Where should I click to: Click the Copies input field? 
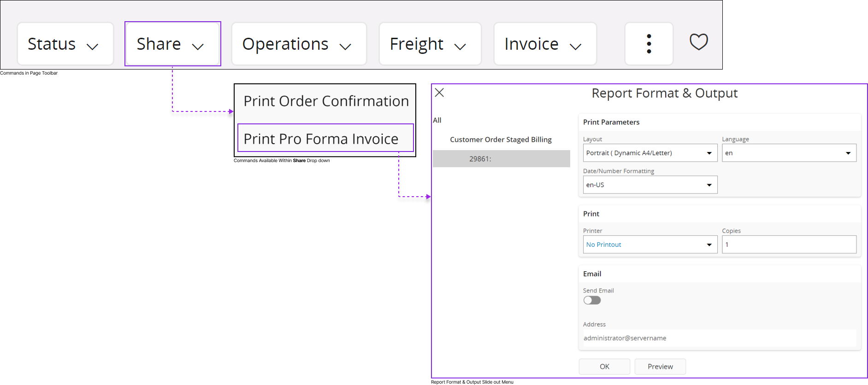coord(789,245)
